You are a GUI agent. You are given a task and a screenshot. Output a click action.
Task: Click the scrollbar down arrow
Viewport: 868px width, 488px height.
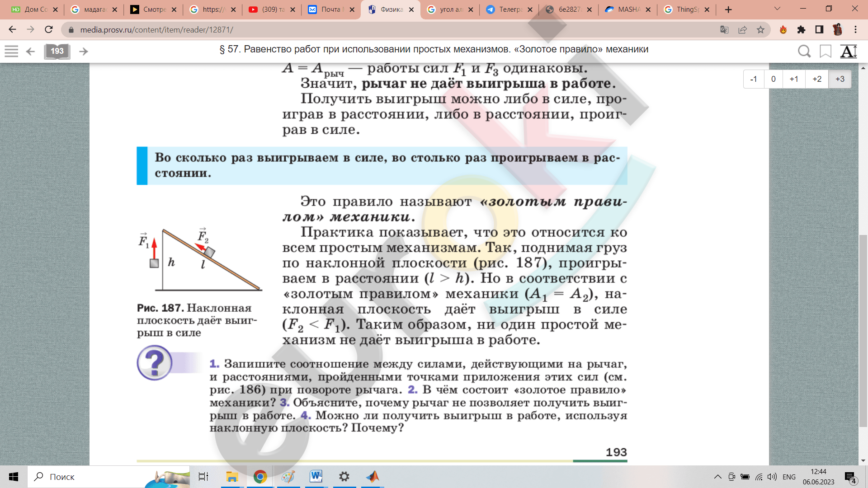[x=863, y=460]
